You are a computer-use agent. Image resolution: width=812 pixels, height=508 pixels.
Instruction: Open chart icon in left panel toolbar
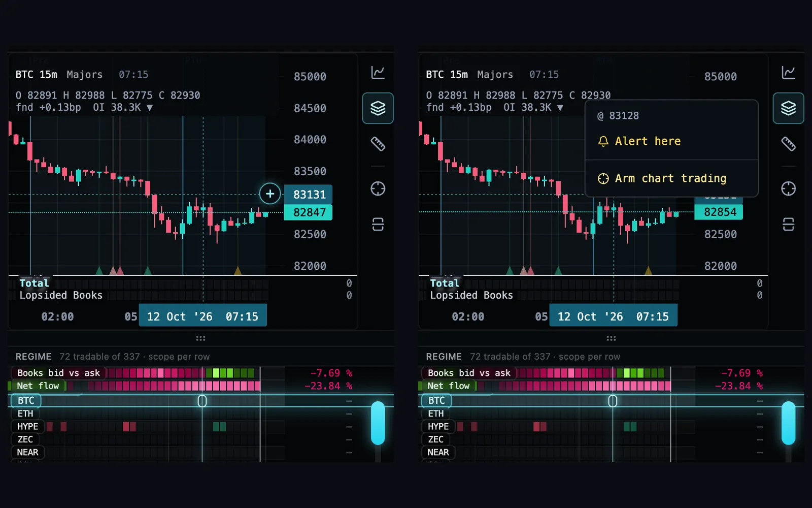[378, 73]
